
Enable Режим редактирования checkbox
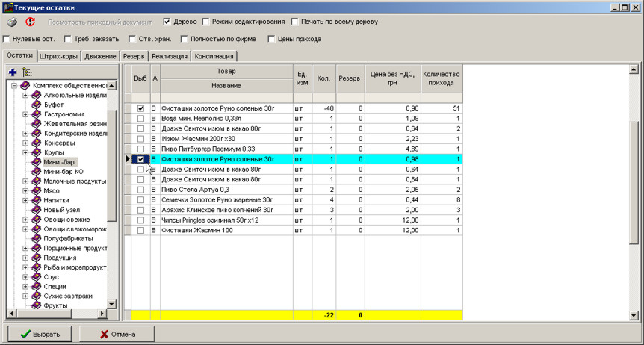point(206,22)
